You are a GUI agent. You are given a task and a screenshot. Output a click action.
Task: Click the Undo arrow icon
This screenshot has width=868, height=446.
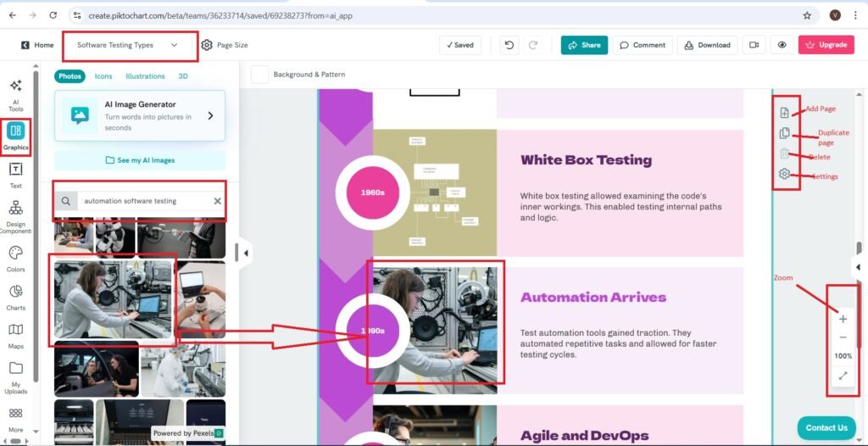point(508,45)
